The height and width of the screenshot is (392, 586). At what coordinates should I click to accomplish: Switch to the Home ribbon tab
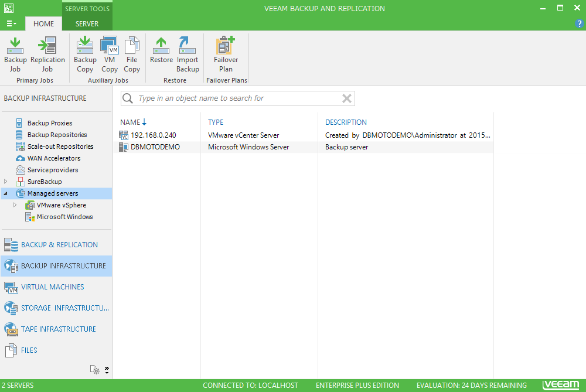tap(44, 23)
